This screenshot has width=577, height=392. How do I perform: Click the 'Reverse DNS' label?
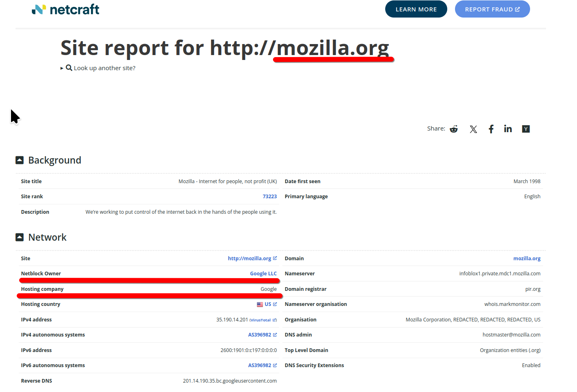(x=37, y=381)
